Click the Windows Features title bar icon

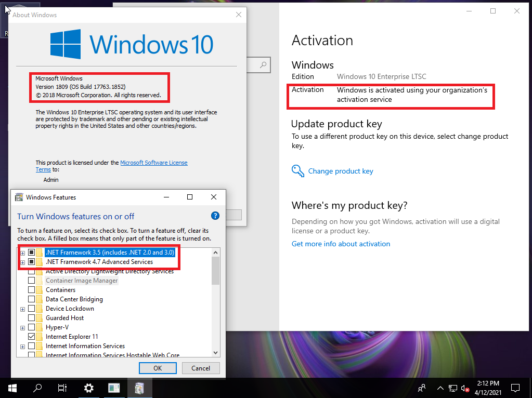tap(19, 197)
